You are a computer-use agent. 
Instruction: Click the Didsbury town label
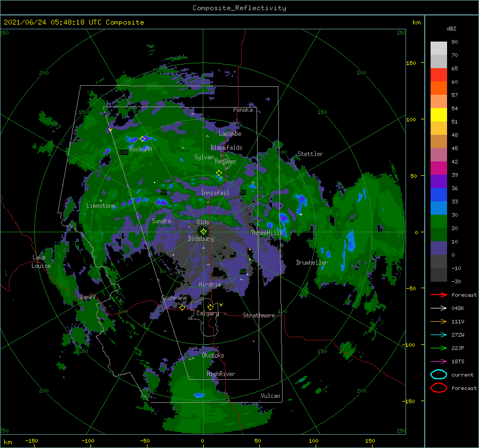[201, 239]
